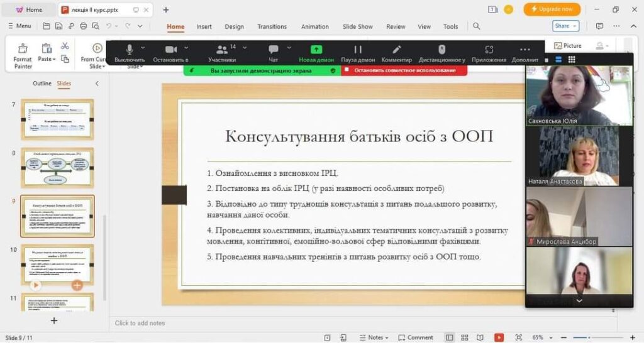The image size is (644, 343).
Task: Switch to slide sorter view icon
Action: pyautogui.click(x=465, y=337)
